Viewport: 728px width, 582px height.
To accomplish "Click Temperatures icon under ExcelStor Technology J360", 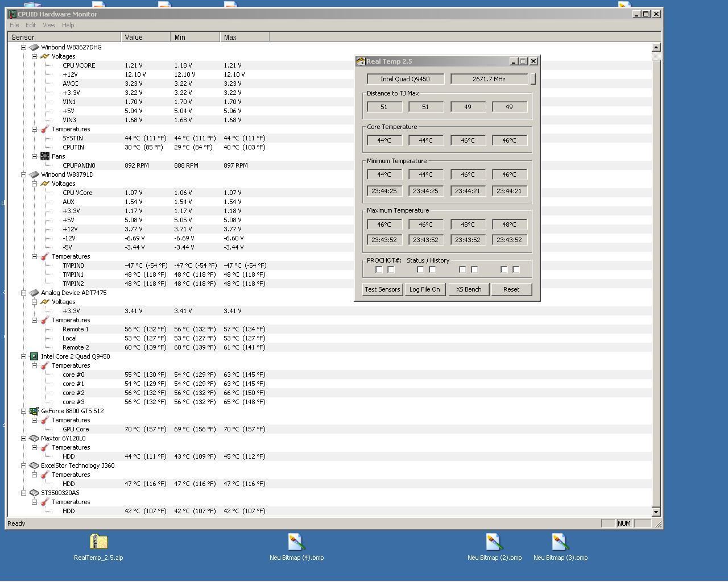I will [45, 475].
